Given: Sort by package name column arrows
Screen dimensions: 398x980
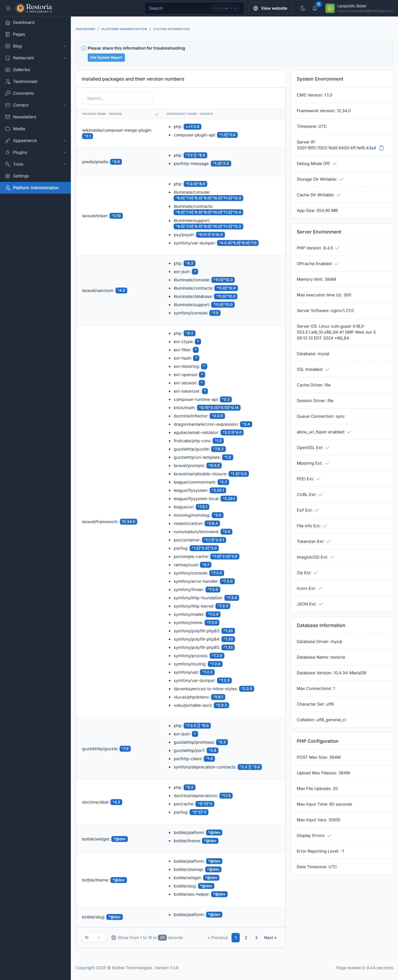Looking at the screenshot, I should click(x=157, y=114).
